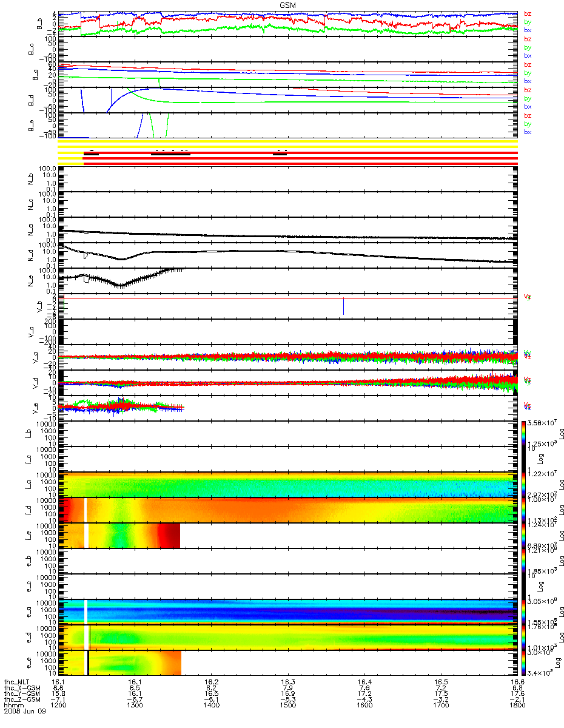
Task: Select the N_e density panel label
Action: coord(32,281)
